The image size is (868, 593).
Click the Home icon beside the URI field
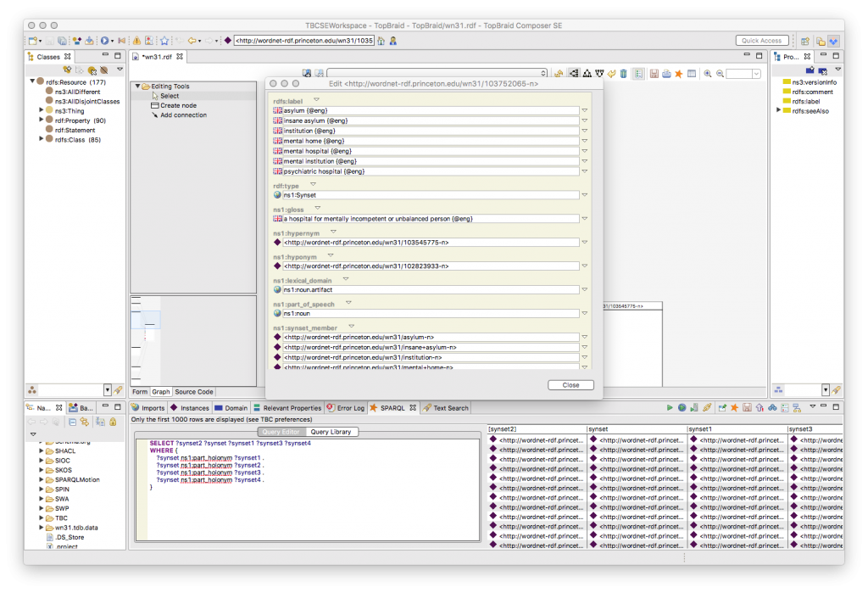[x=381, y=41]
